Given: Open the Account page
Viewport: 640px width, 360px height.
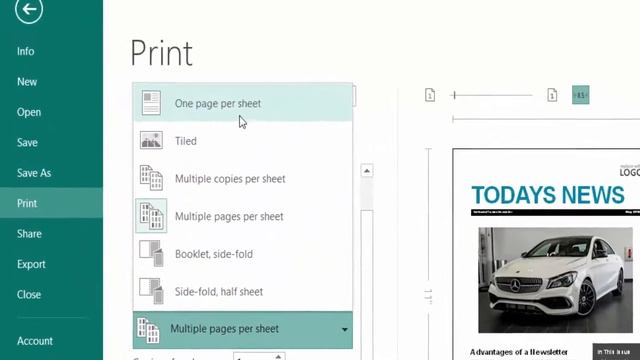Looking at the screenshot, I should pos(35,341).
